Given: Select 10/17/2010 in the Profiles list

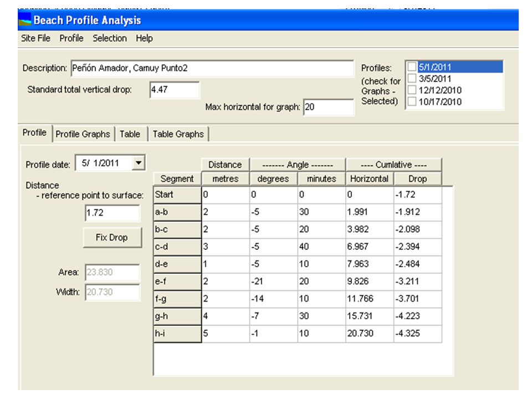Looking at the screenshot, I should pos(440,102).
